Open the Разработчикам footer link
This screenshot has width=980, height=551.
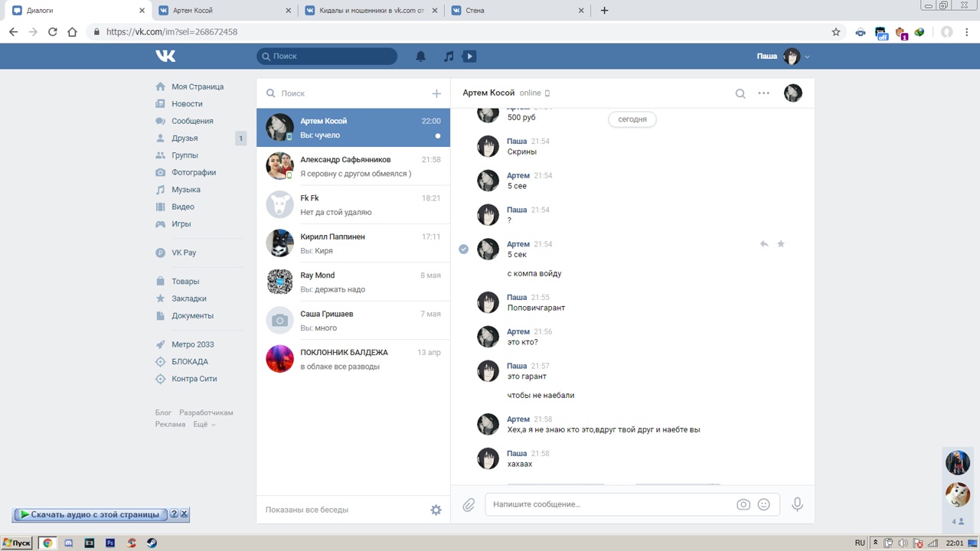206,412
